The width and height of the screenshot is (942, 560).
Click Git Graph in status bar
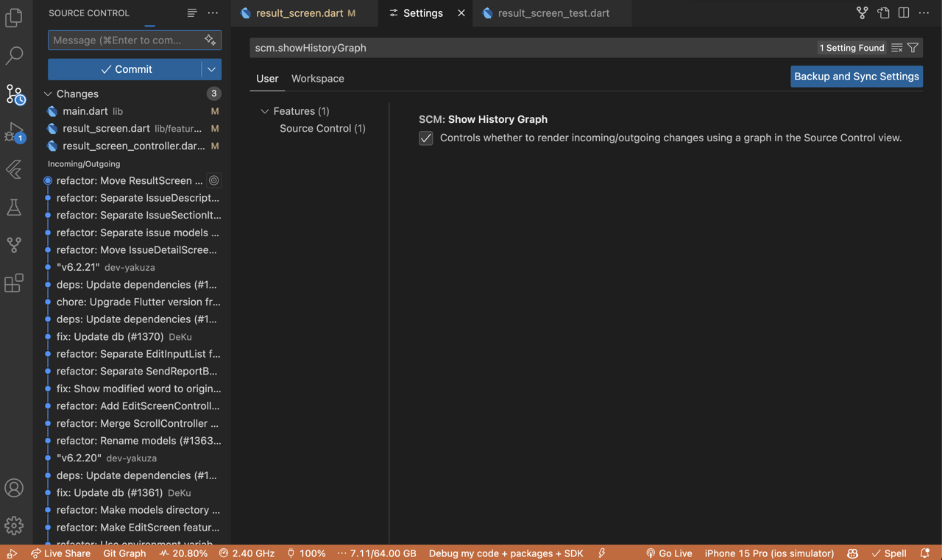pos(124,553)
